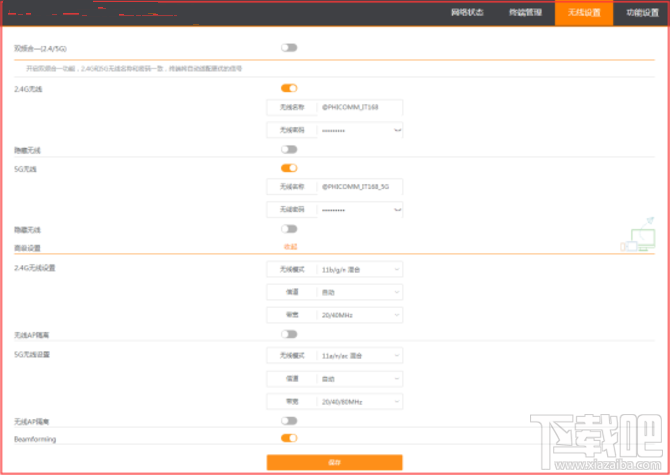Toggle 隐藏无线 under the 5G section
The height and width of the screenshot is (475, 670).
tap(289, 229)
